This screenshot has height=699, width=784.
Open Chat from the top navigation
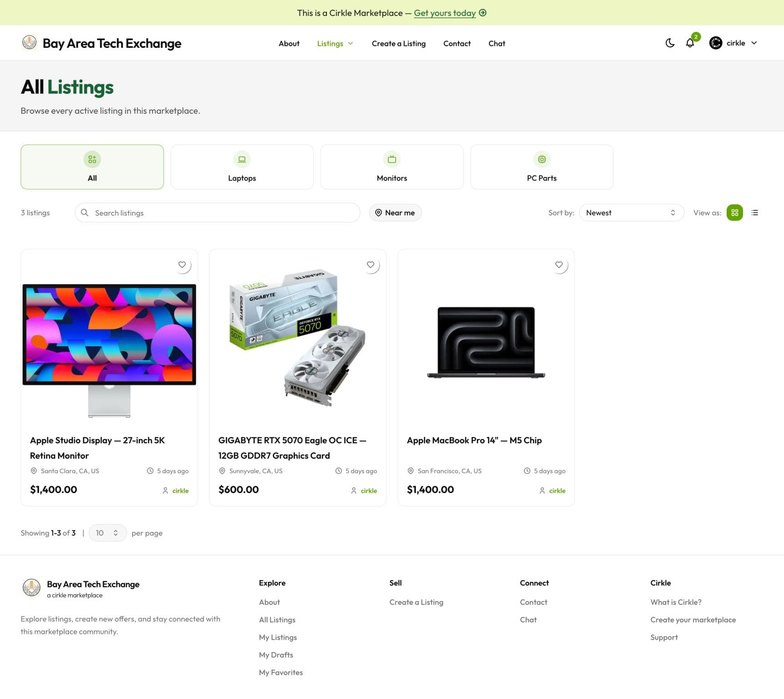(x=497, y=43)
